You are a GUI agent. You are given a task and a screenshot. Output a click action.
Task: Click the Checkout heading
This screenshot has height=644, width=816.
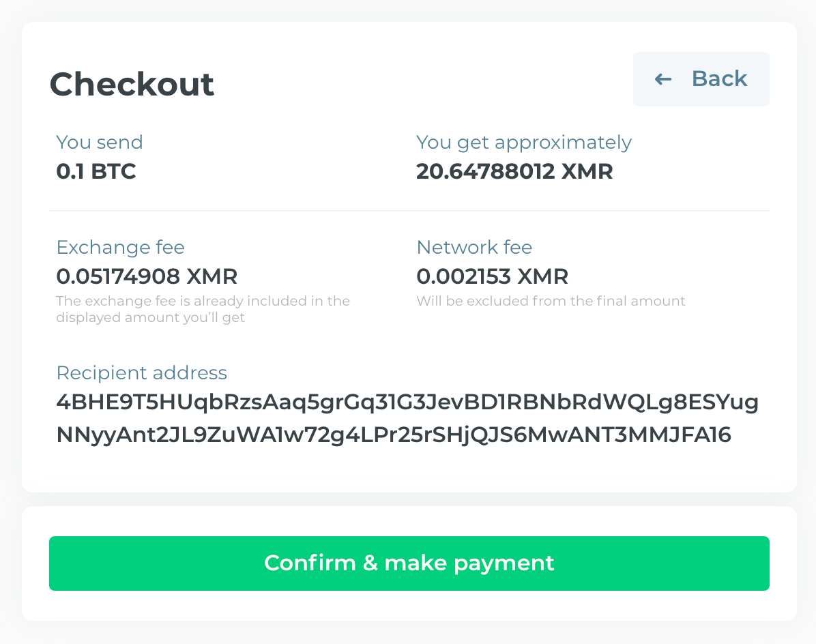132,84
